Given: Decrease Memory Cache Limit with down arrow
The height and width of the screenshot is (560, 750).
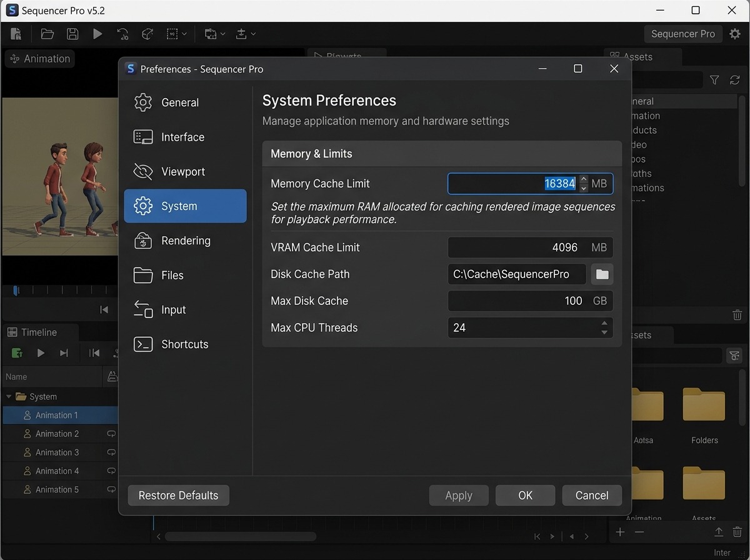Looking at the screenshot, I should point(584,188).
